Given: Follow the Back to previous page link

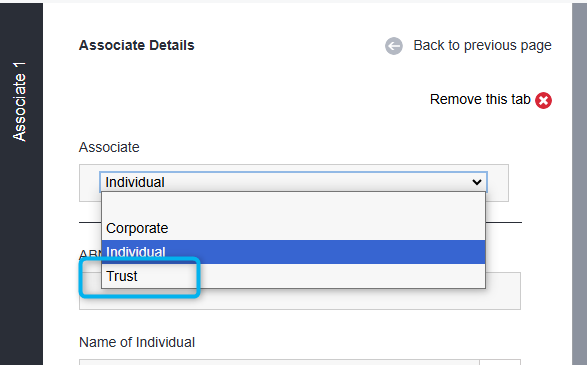Looking at the screenshot, I should click(482, 45).
